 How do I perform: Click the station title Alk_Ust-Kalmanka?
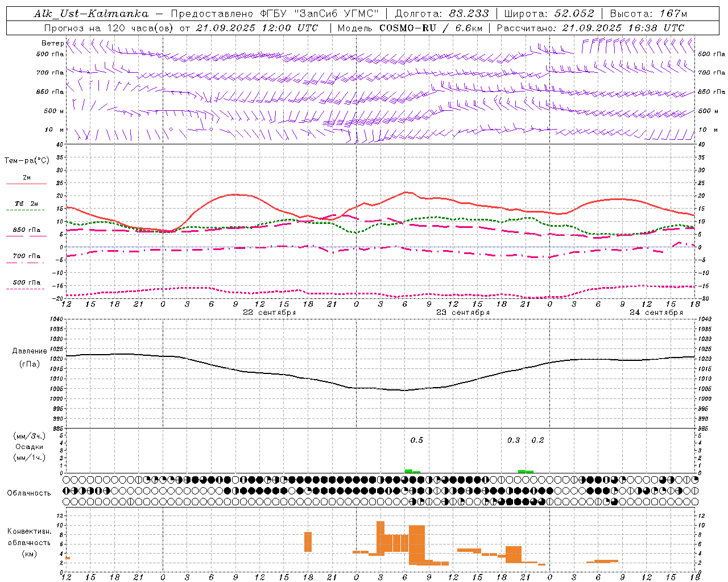click(x=92, y=14)
